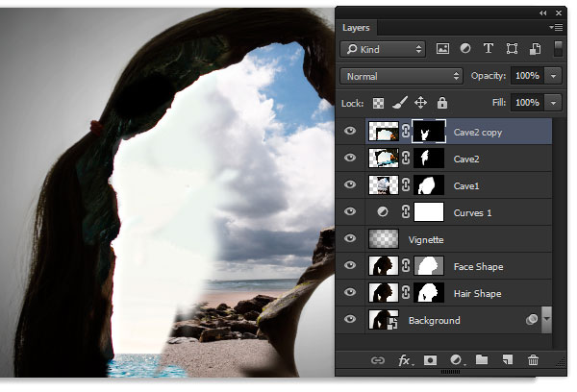The image size is (577, 392).
Task: Filter layers by adjustment layers icon
Action: coord(465,49)
